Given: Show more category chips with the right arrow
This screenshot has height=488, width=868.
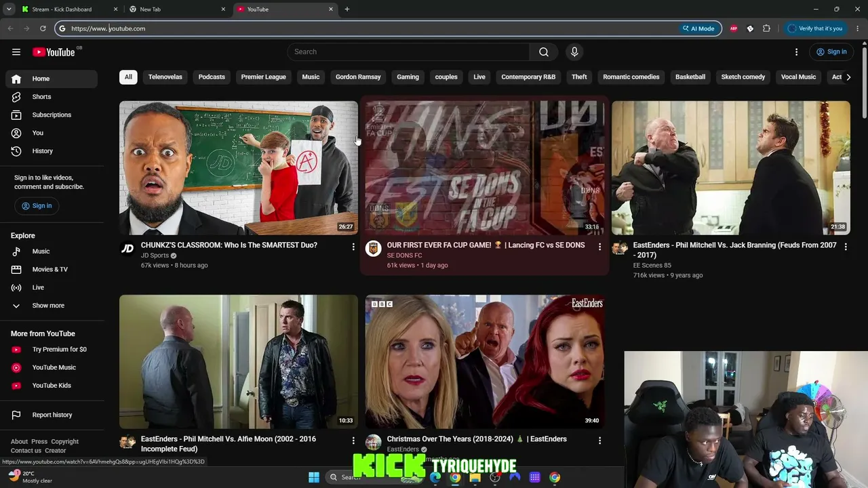Looking at the screenshot, I should (848, 77).
